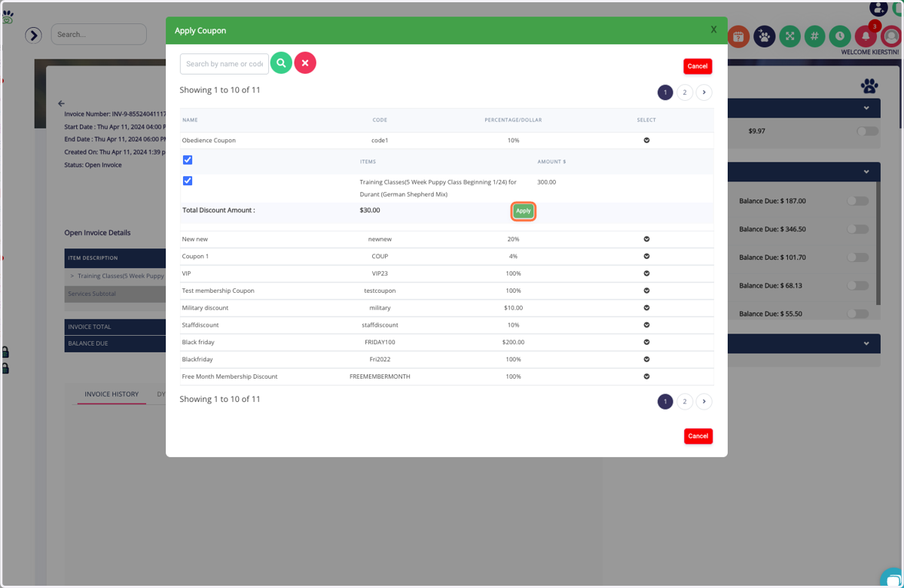Viewport: 904px width, 588px height.
Task: Click the green magnifier search button
Action: 281,63
